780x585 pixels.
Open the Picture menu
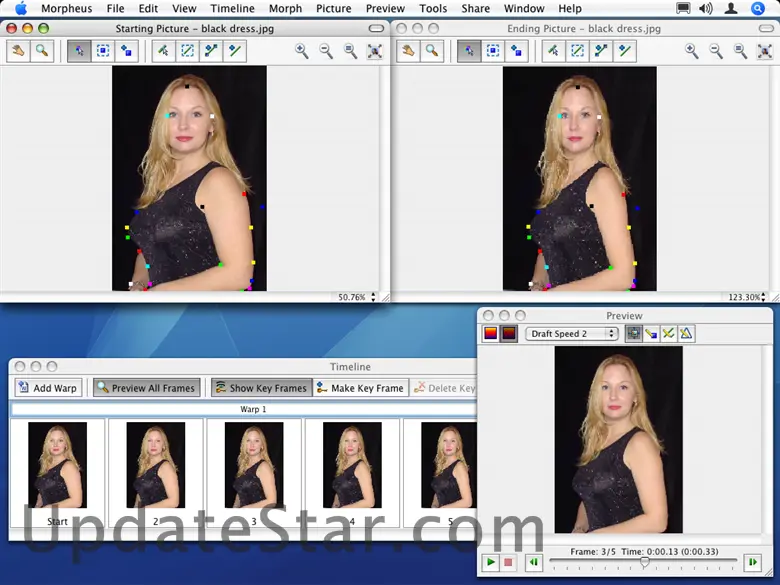tap(333, 8)
